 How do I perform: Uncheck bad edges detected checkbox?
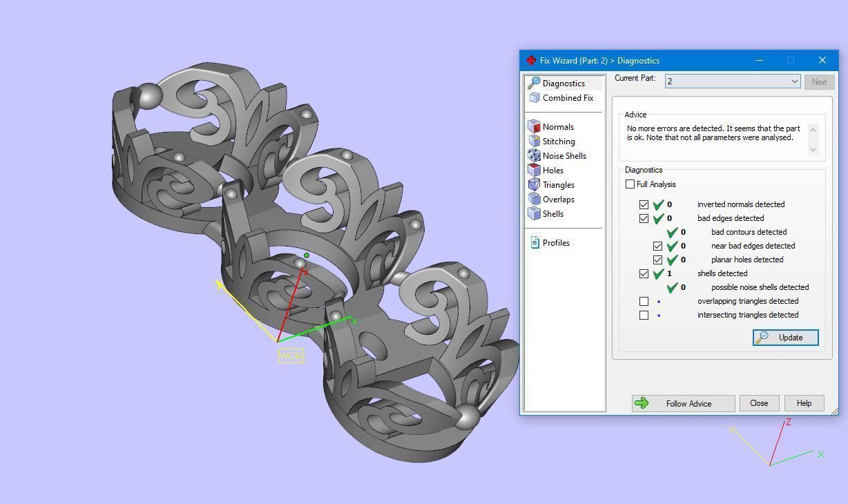(644, 218)
